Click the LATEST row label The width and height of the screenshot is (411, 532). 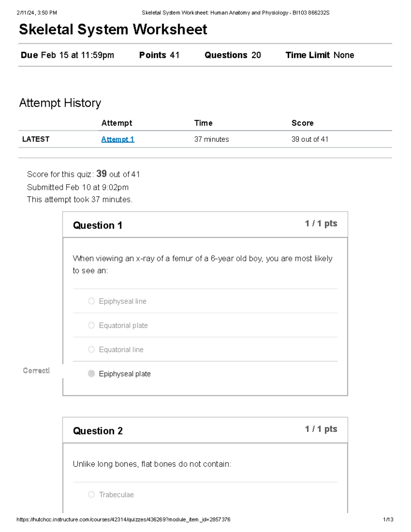(x=36, y=139)
